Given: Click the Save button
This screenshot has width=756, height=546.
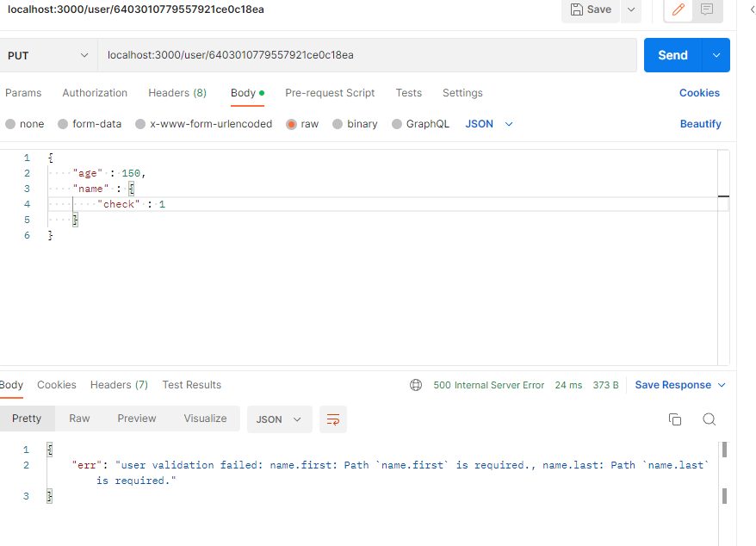Looking at the screenshot, I should (591, 9).
